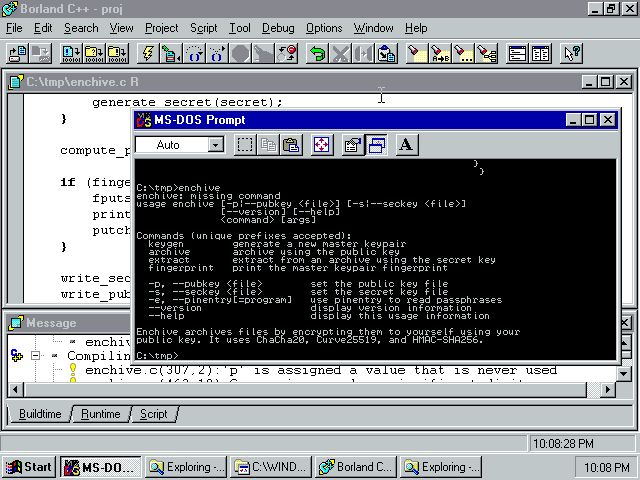
Task: Open the View menu
Action: pyautogui.click(x=121, y=28)
